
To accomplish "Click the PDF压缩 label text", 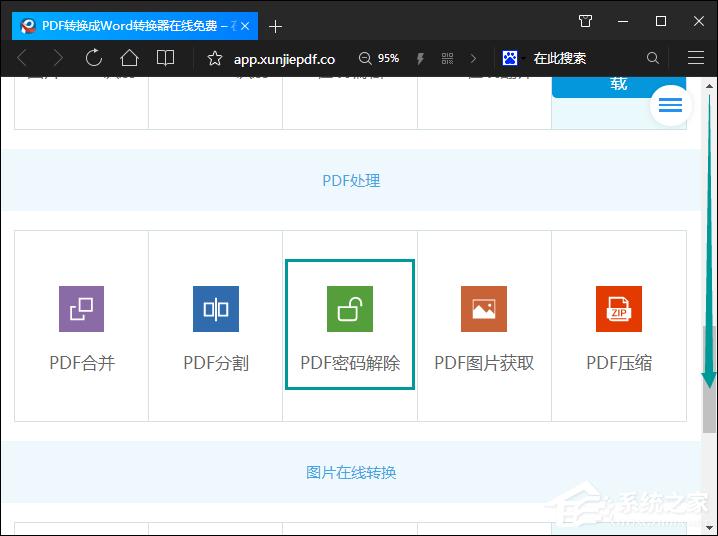I will [619, 363].
